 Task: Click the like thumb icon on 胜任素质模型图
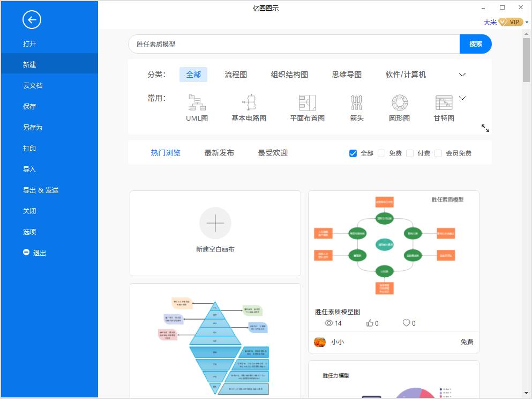369,322
